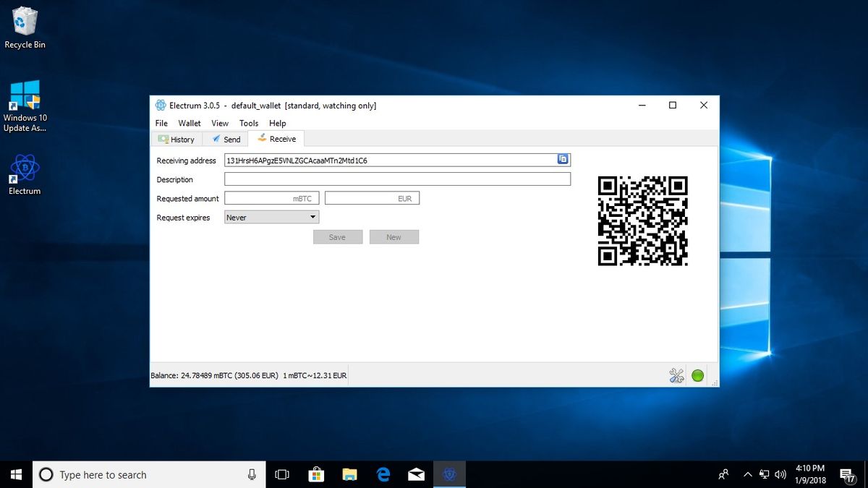The width and height of the screenshot is (868, 488).
Task: Click the payment QR code
Action: pyautogui.click(x=643, y=221)
